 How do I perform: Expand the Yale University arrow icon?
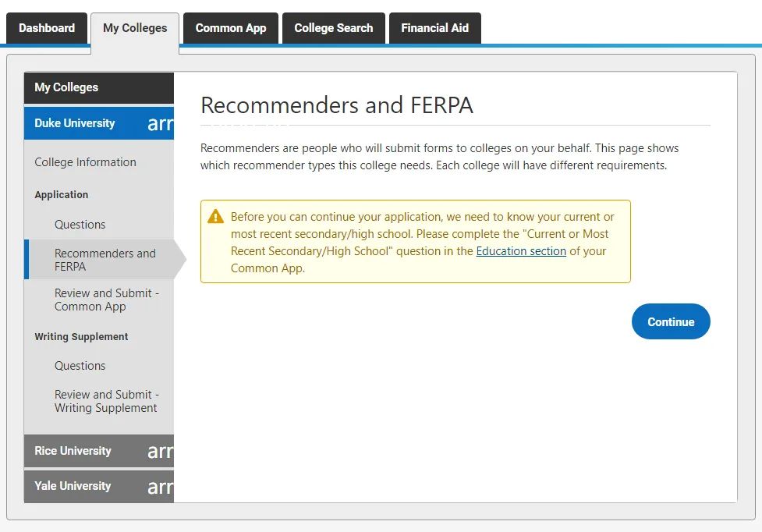[161, 487]
